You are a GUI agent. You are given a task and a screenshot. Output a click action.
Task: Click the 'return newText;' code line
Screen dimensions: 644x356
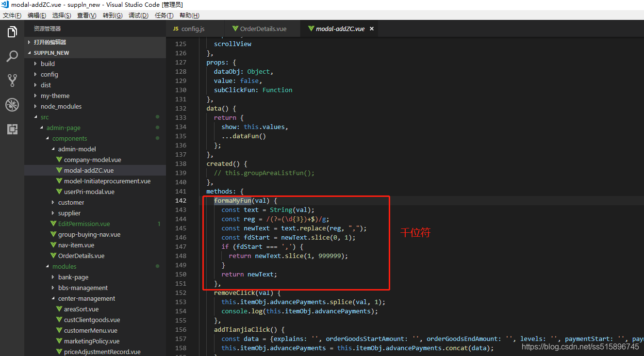[249, 274]
